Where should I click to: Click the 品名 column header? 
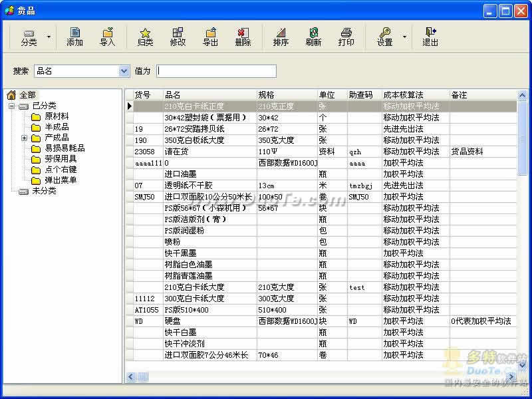coord(210,95)
